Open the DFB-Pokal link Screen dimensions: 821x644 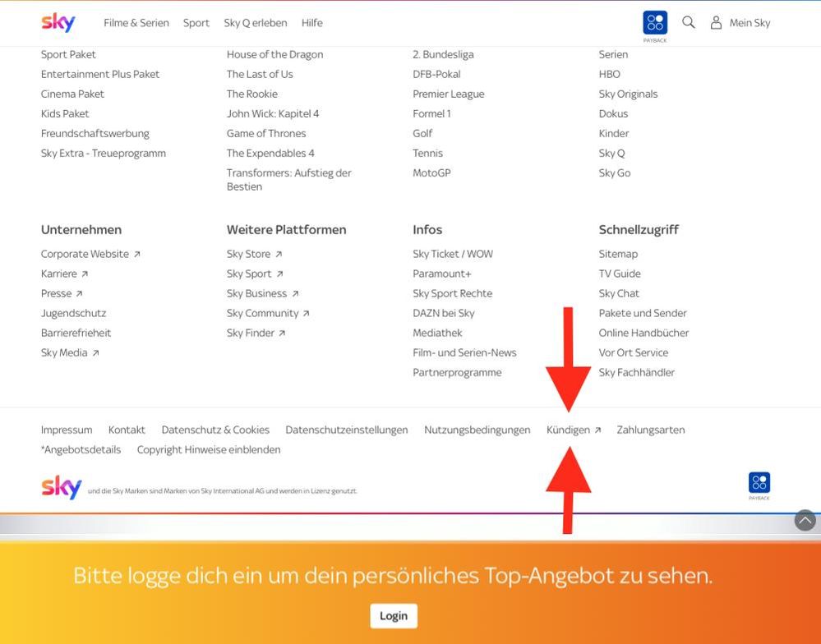[436, 74]
